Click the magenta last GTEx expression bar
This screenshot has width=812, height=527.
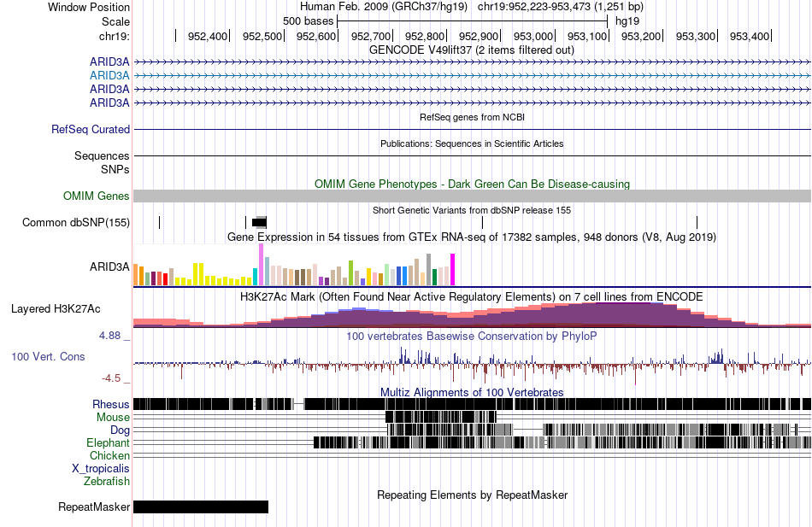(453, 270)
